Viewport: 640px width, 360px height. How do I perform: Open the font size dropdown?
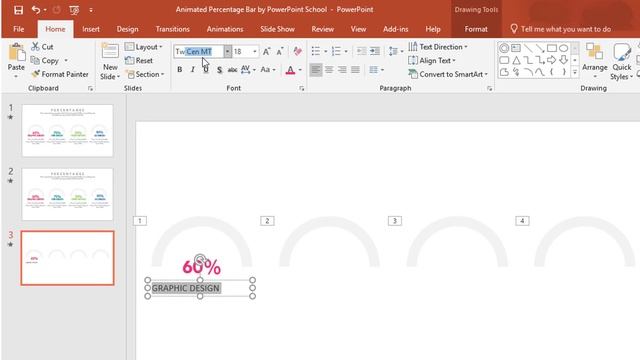click(255, 51)
